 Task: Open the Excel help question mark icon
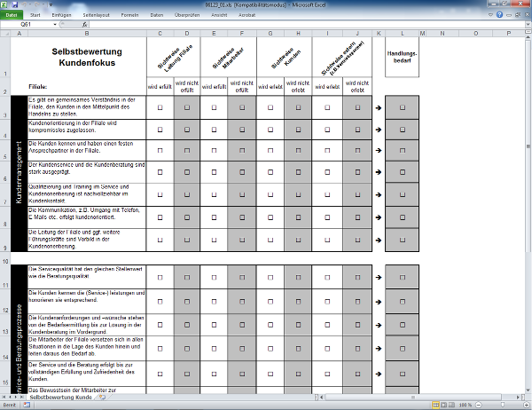tap(500, 15)
